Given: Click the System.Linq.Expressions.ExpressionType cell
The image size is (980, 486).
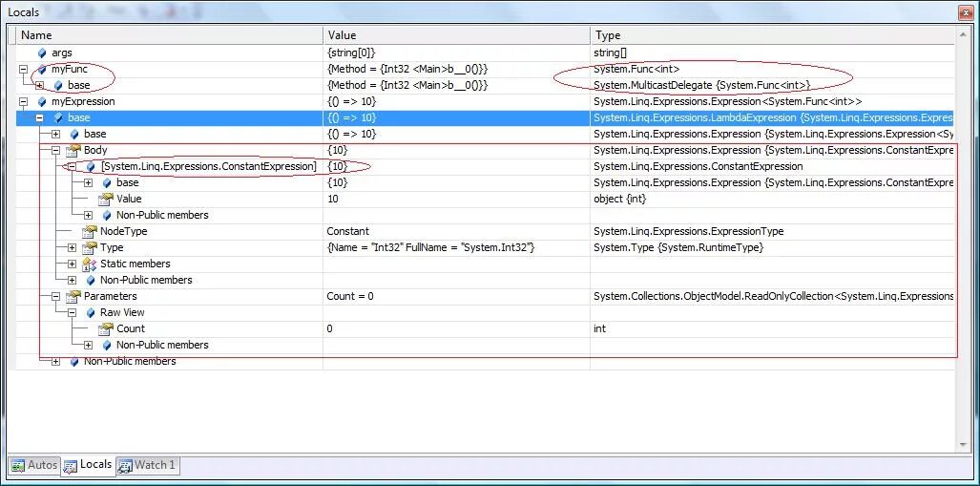Looking at the screenshot, I should 689,231.
